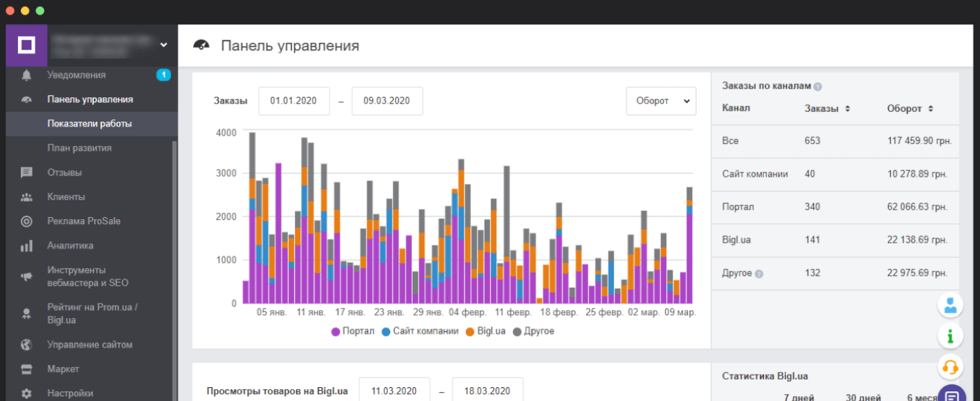The height and width of the screenshot is (401, 980).
Task: Click the people icon for Клиенты
Action: 26,197
